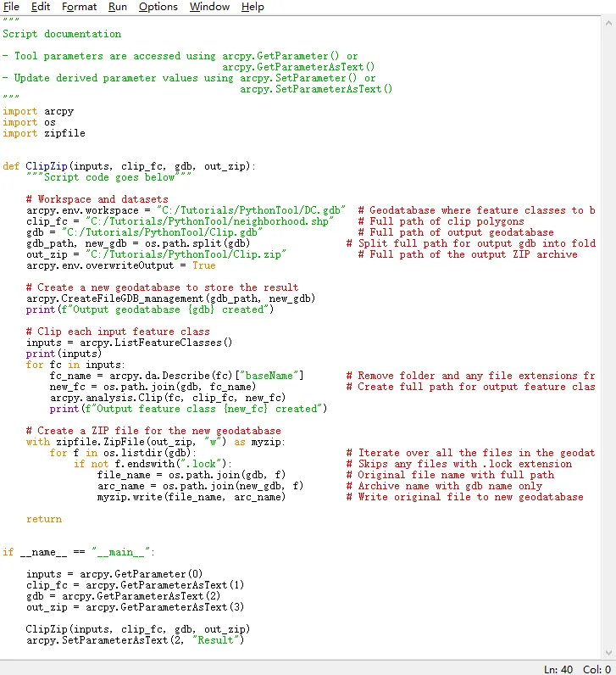Open the Window menu

[209, 7]
